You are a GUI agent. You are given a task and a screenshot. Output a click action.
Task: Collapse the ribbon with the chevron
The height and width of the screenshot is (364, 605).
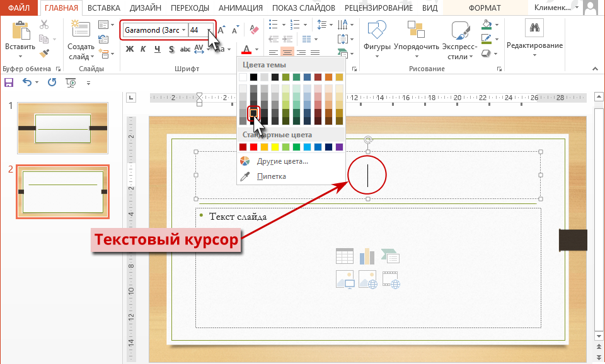[596, 69]
